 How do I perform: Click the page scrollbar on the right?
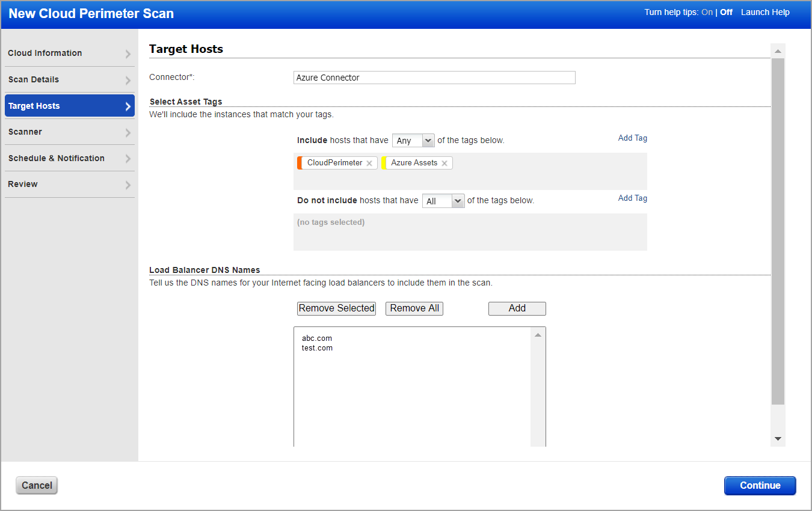point(778,240)
